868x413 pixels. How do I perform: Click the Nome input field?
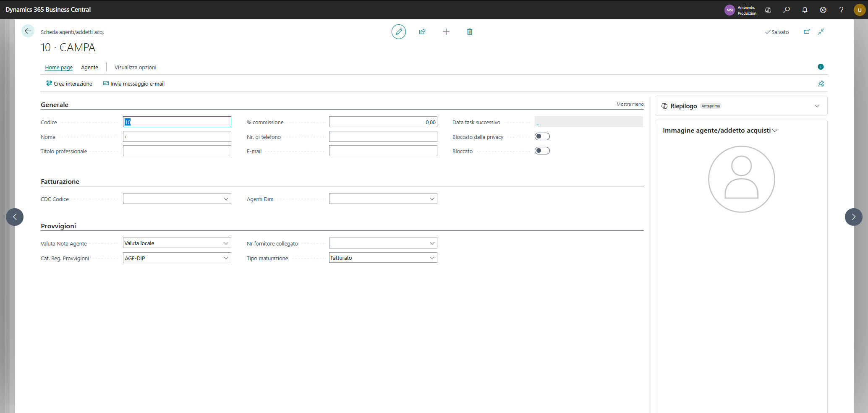[177, 137]
